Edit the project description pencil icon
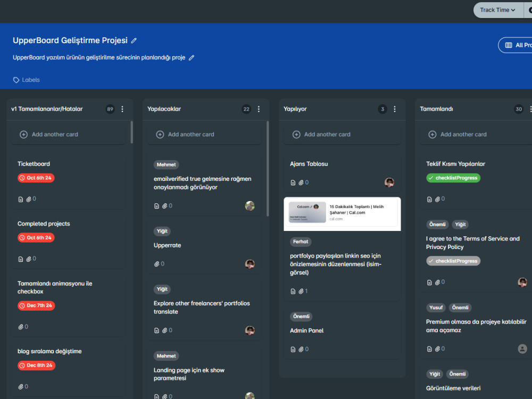 192,57
